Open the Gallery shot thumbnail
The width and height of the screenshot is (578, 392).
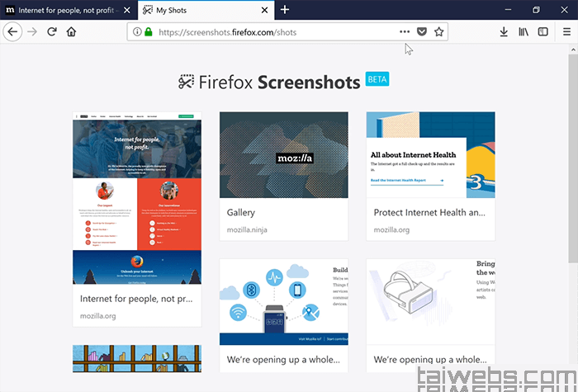tap(283, 154)
